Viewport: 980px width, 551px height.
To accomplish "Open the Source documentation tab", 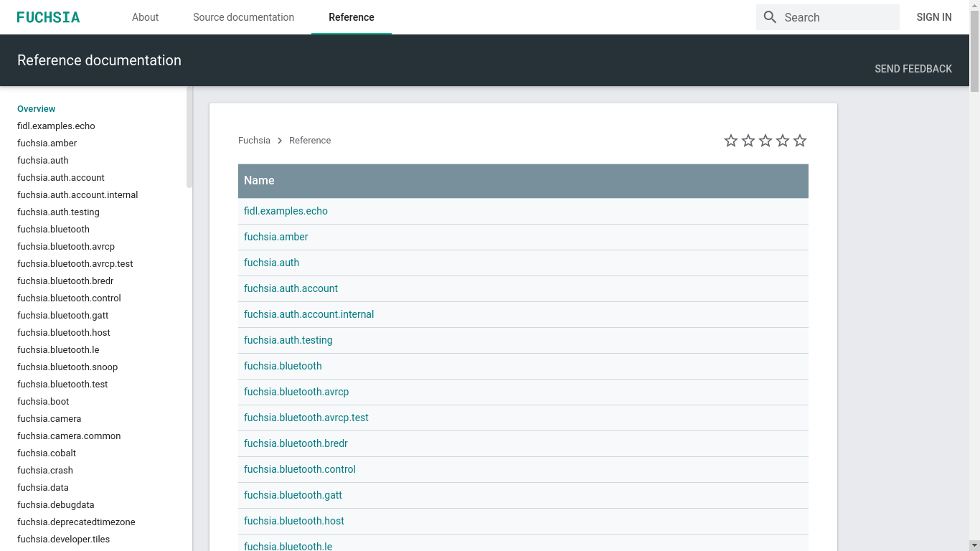I will click(x=243, y=17).
